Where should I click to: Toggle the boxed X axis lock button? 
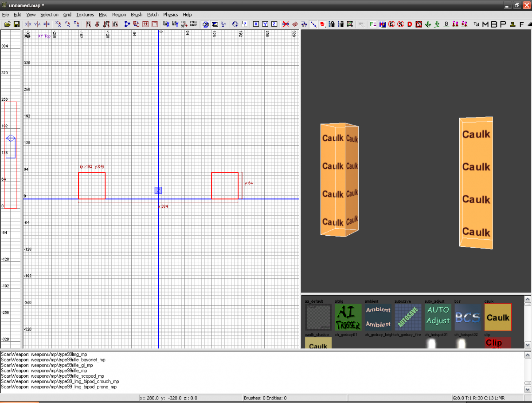pyautogui.click(x=256, y=24)
